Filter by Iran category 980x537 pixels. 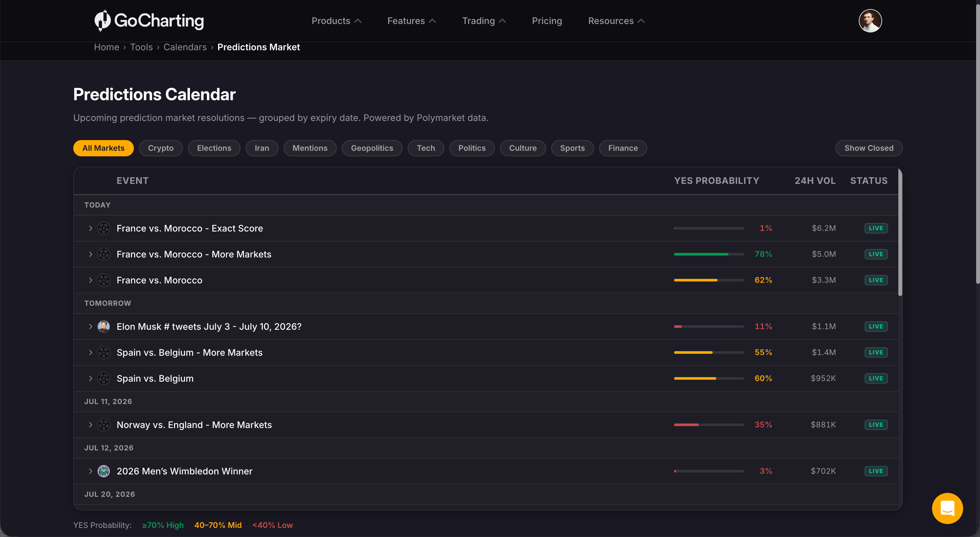262,148
